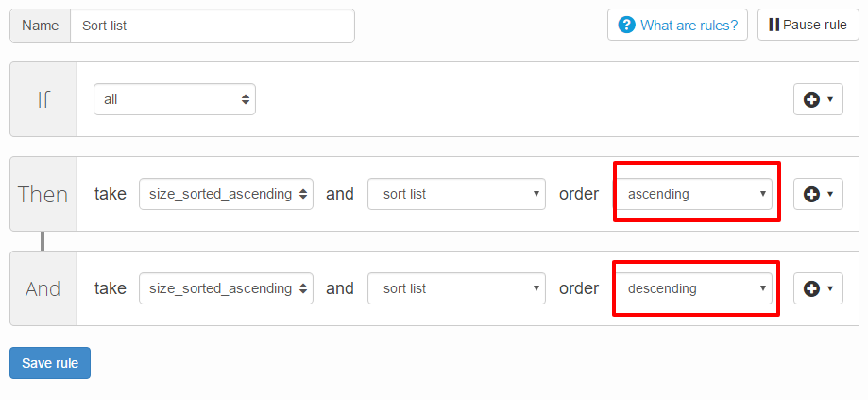Click the blue Save rule button
The width and height of the screenshot is (868, 400).
(50, 363)
